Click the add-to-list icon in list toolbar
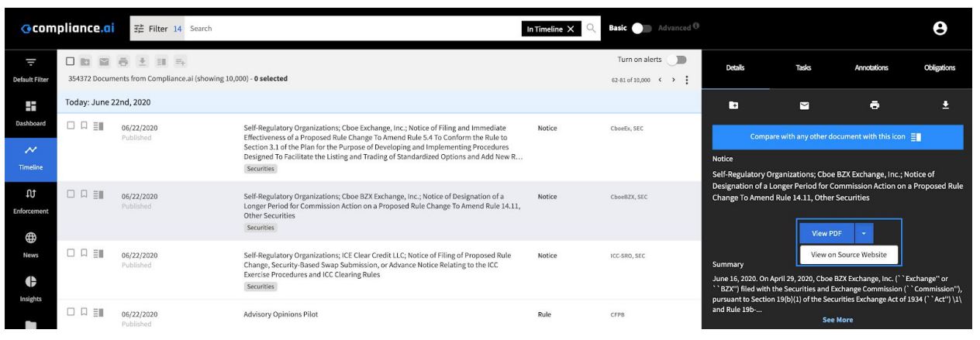 181,62
